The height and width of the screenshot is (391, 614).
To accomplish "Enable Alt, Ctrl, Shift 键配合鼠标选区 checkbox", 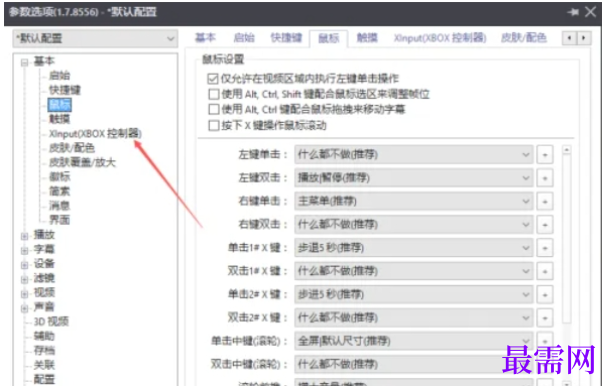I will (214, 94).
